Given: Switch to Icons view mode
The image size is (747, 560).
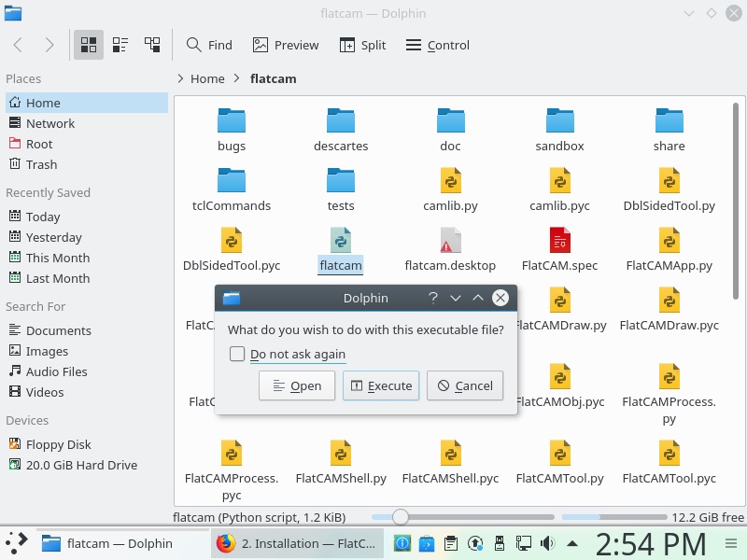Looking at the screenshot, I should [x=89, y=45].
